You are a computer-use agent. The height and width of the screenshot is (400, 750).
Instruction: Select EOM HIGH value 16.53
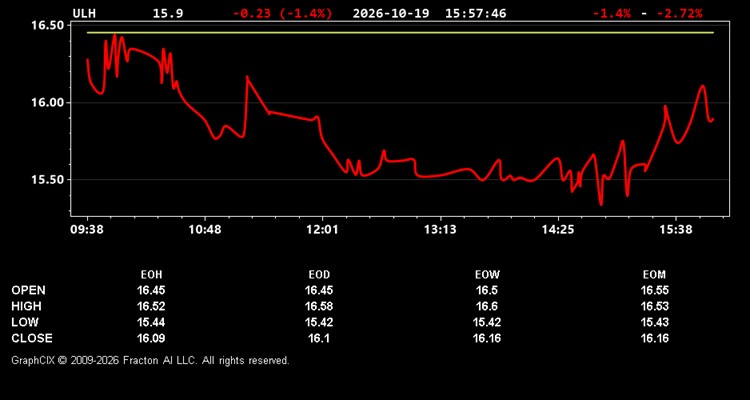654,306
